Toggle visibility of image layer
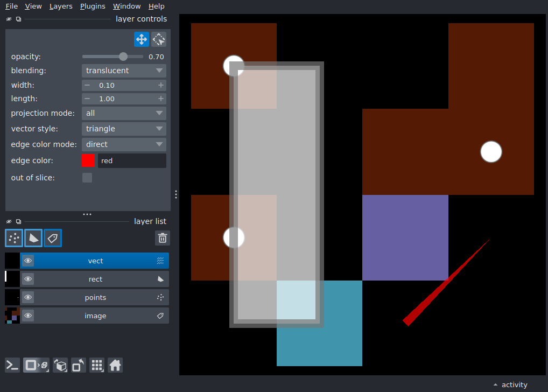The width and height of the screenshot is (548, 392). click(28, 316)
